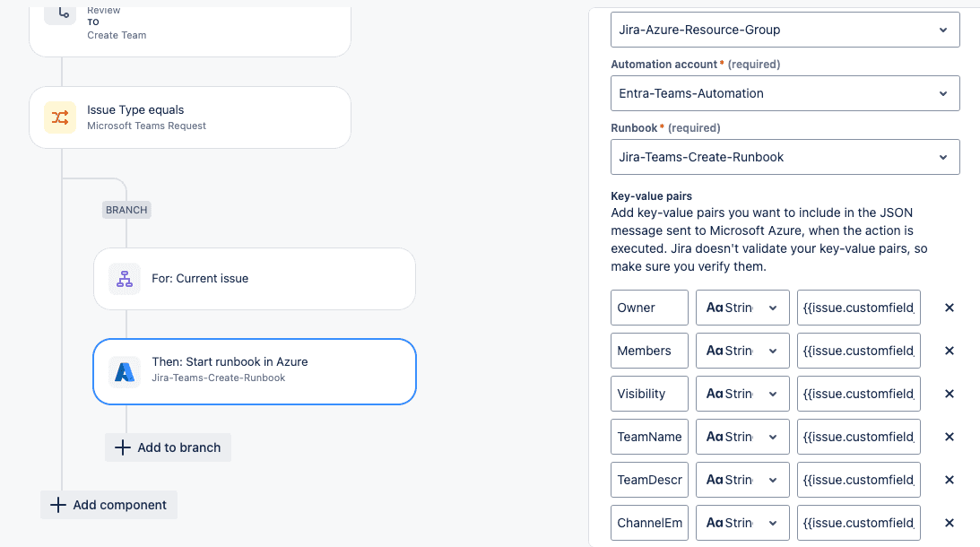Click the Visibility key input field

[649, 394]
